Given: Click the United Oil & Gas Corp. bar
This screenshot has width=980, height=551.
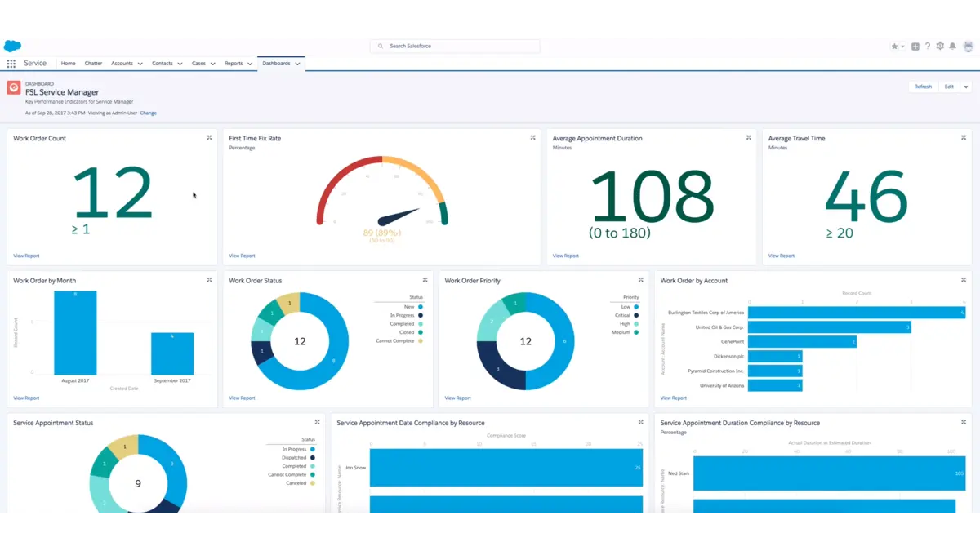Looking at the screenshot, I should 830,327.
